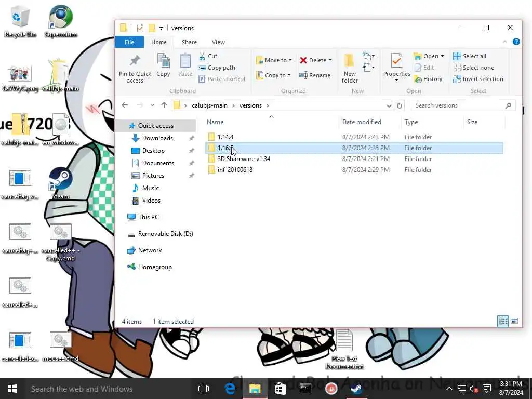
Task: Refresh the versions folder
Action: pyautogui.click(x=400, y=105)
